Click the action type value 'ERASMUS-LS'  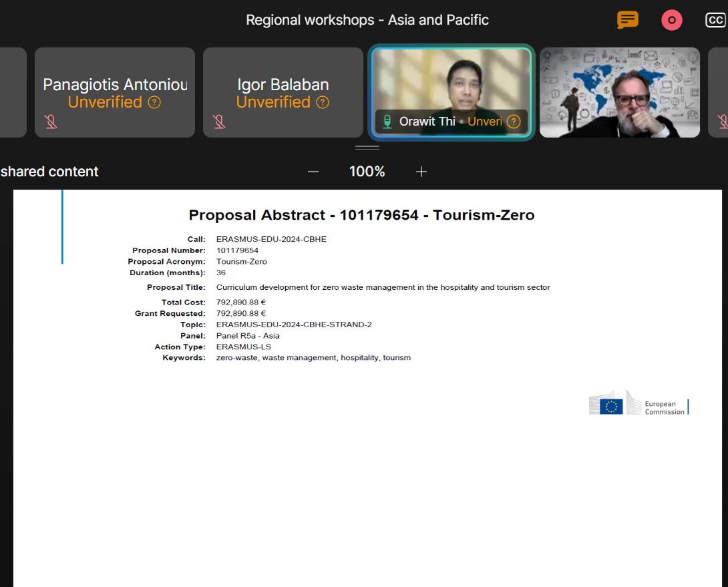click(244, 347)
